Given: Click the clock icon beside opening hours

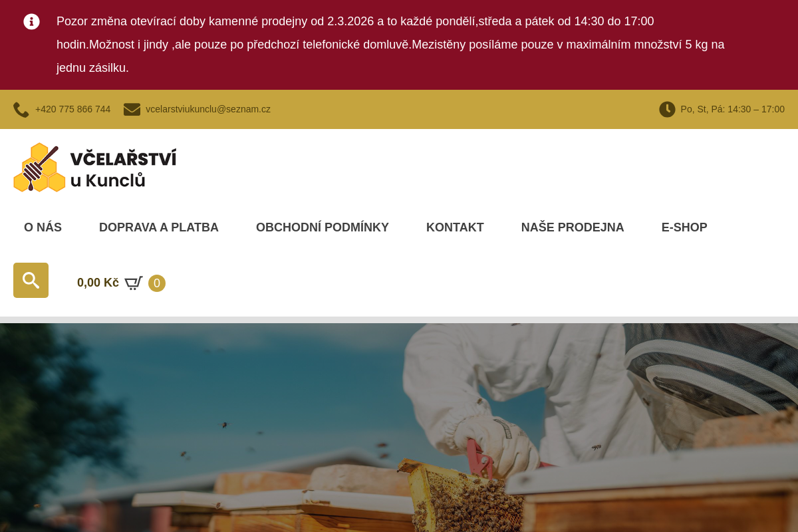Looking at the screenshot, I should point(667,109).
